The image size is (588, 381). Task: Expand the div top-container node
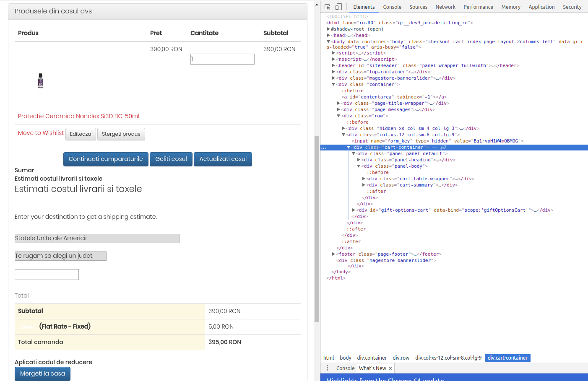(x=333, y=72)
